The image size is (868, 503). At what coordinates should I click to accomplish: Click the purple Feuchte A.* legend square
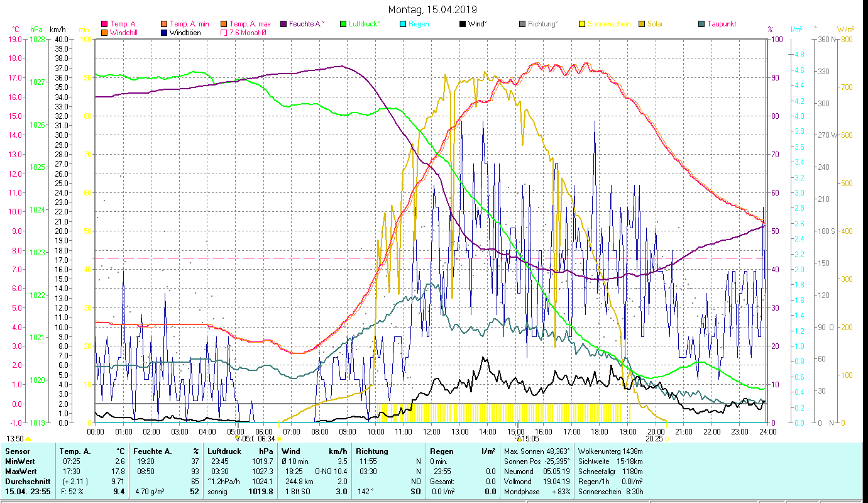point(283,25)
